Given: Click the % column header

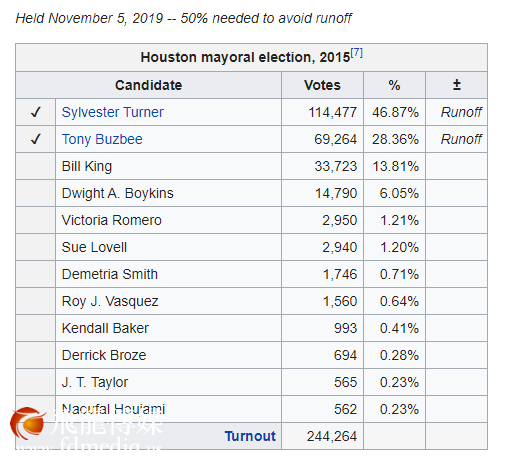Looking at the screenshot, I should point(394,85).
